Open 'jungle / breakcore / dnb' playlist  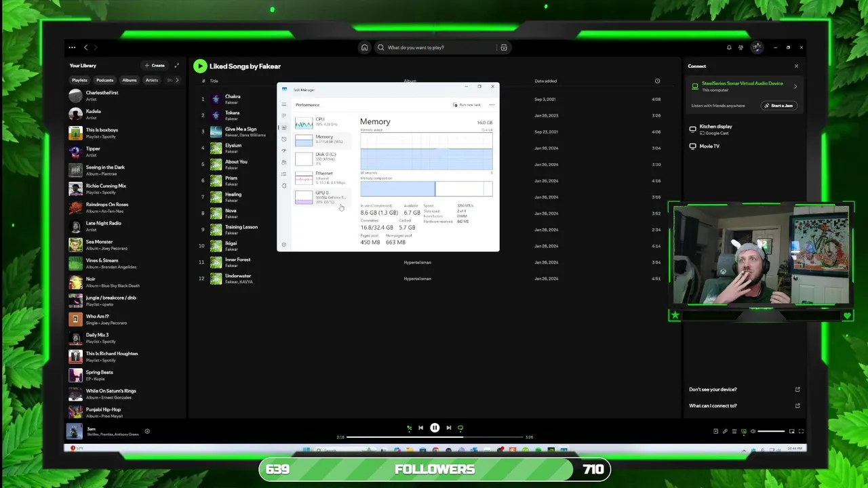point(125,300)
